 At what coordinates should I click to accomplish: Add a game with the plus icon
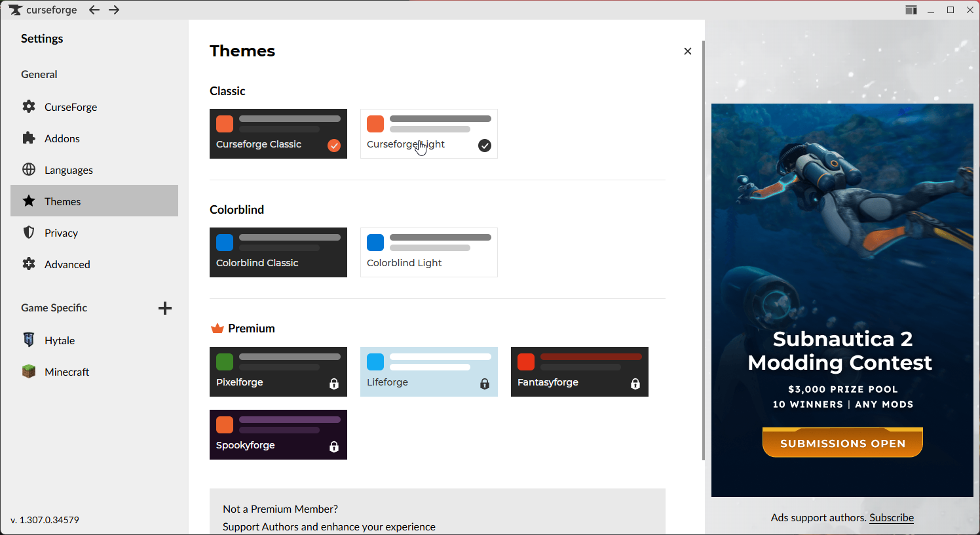pyautogui.click(x=165, y=308)
